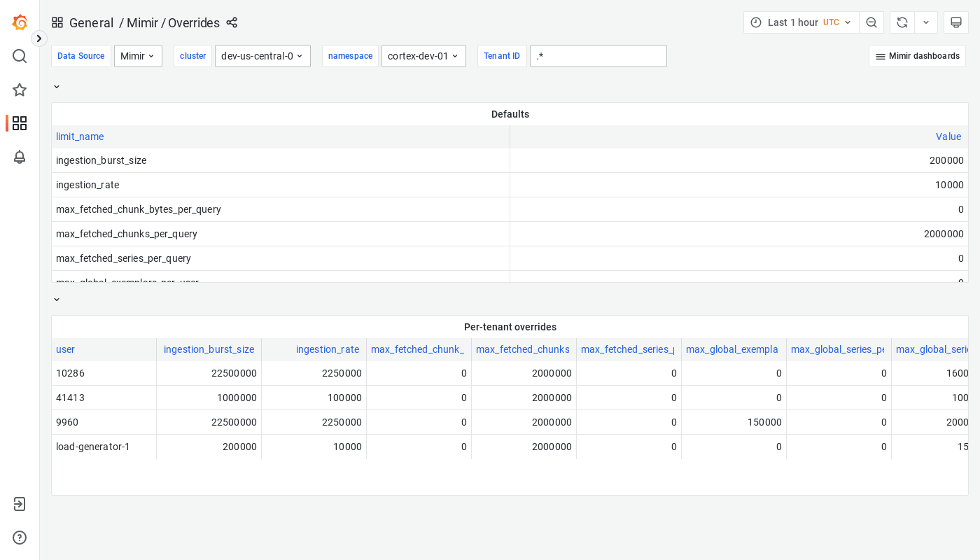Open the cluster dropdown showing dev-us-central-0
The height and width of the screenshot is (560, 980).
[x=262, y=56]
